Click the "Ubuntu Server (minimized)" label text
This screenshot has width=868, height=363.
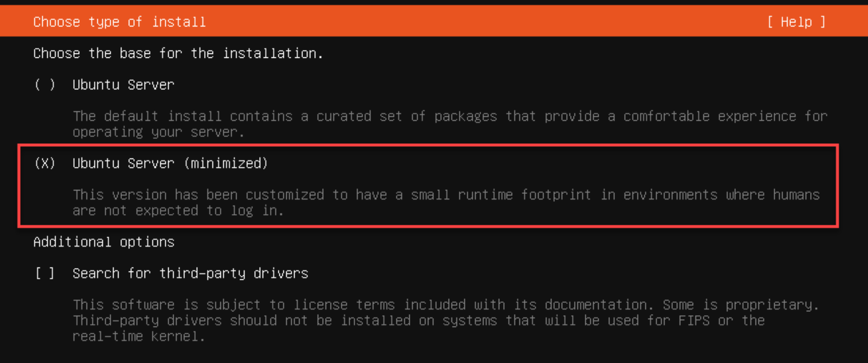(170, 164)
